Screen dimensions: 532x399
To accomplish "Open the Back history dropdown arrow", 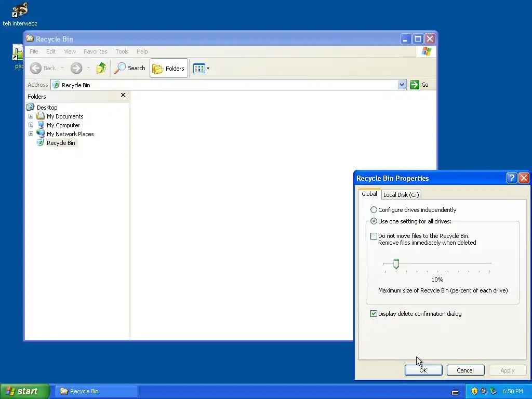I will [x=62, y=68].
